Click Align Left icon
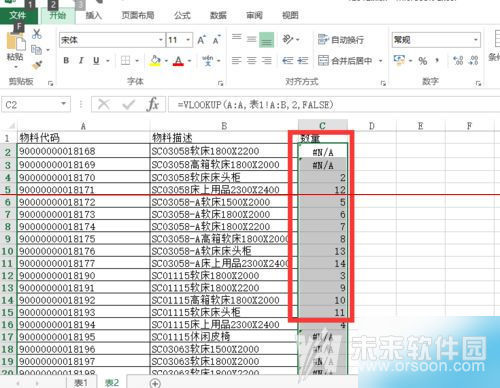500x388 pixels. (237, 61)
